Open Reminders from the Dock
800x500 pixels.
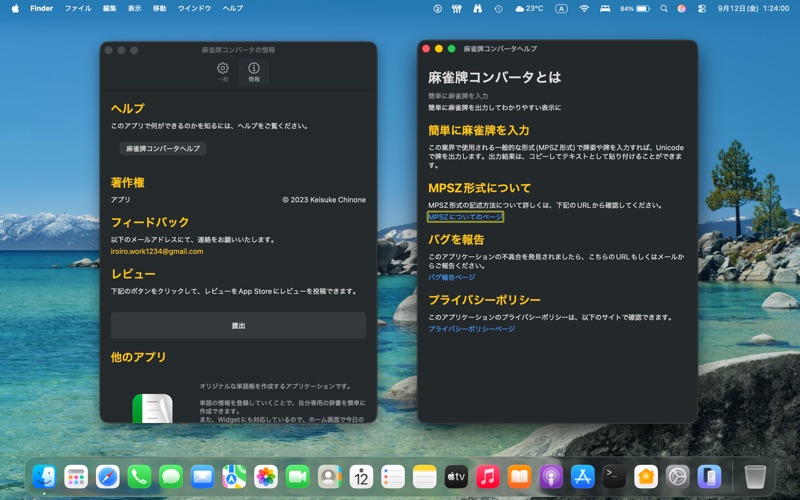[x=393, y=477]
